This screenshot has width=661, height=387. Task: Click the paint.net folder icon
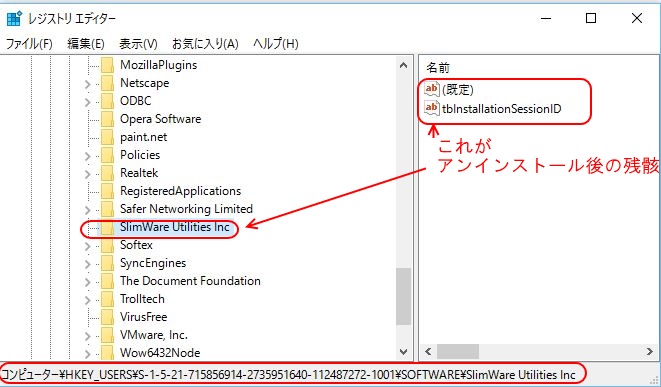pyautogui.click(x=107, y=137)
